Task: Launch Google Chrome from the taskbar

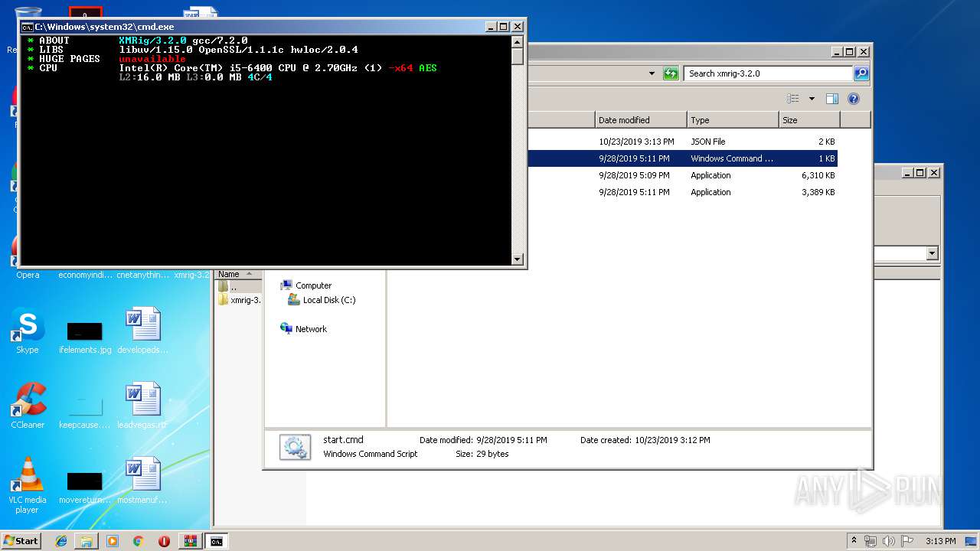Action: 138,541
